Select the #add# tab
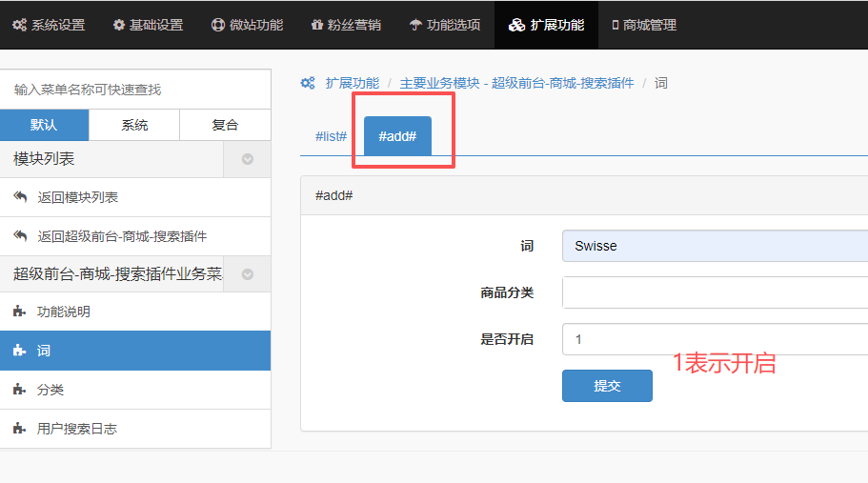The image size is (868, 483). pos(397,136)
